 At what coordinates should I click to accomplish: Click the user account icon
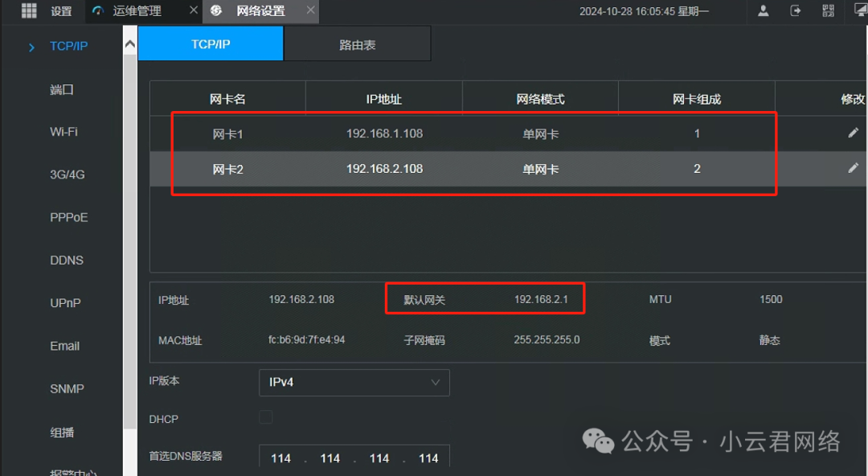coord(763,10)
